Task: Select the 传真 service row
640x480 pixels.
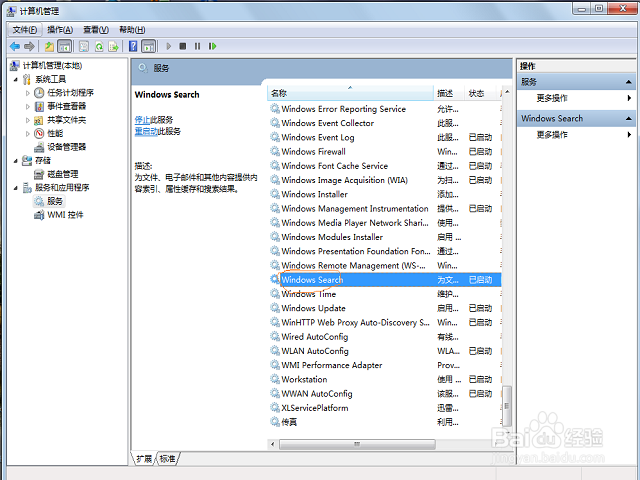Action: point(385,422)
